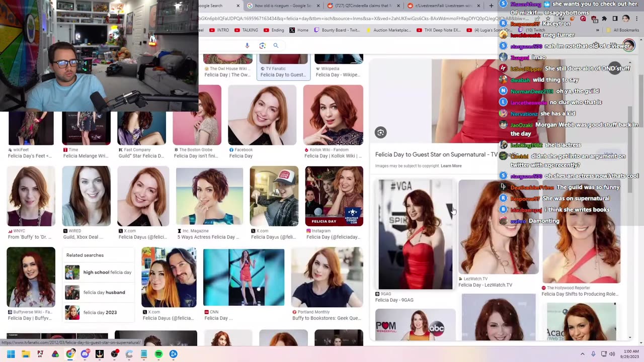644x362 pixels.
Task: Open the grey C-shaped app in taskbar
Action: click(129, 354)
